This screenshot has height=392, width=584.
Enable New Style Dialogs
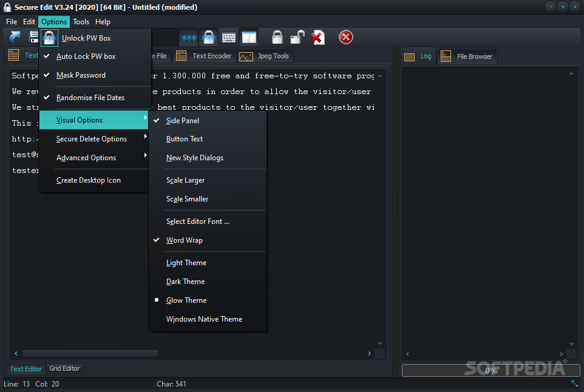point(208,158)
